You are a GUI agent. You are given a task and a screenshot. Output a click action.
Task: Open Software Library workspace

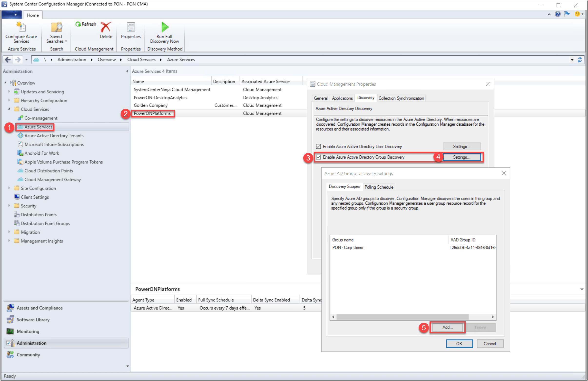click(33, 320)
